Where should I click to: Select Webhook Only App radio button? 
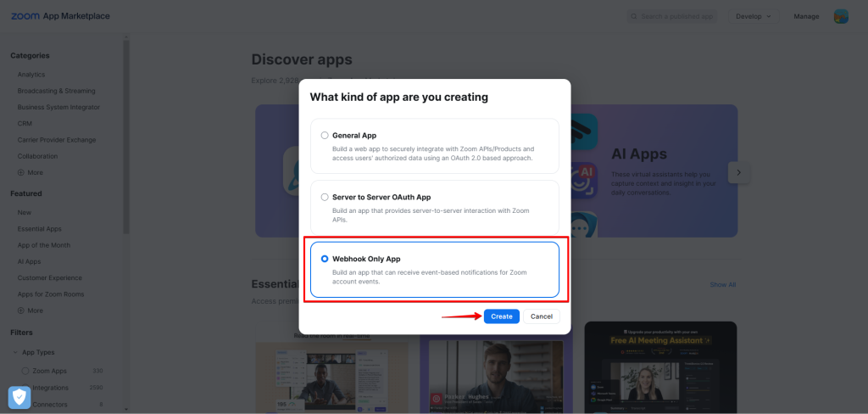click(325, 259)
